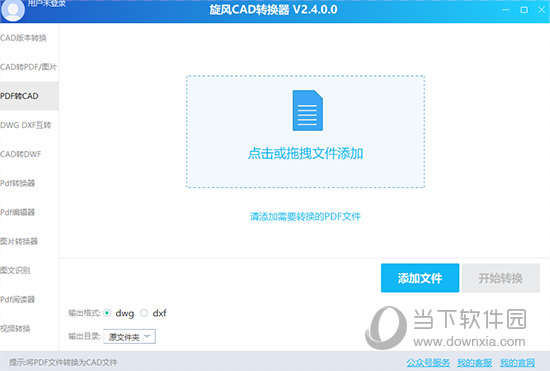The height and width of the screenshot is (371, 550).
Task: Click the blue document icon in drop zone
Action: coord(308,110)
